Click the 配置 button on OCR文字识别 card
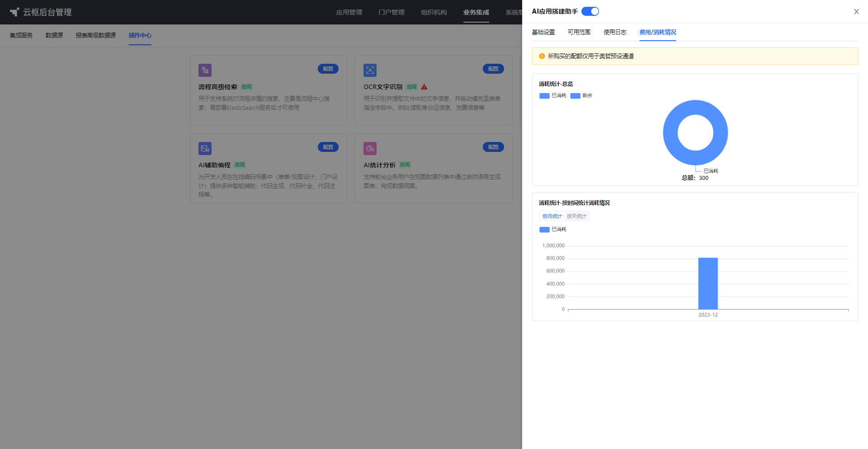Viewport: 868px width, 449px height. point(493,69)
